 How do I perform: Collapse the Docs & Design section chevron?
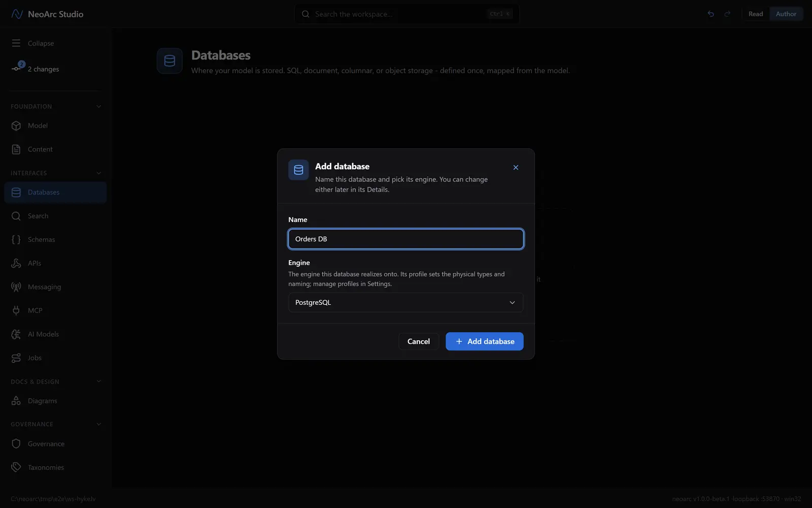(x=99, y=382)
